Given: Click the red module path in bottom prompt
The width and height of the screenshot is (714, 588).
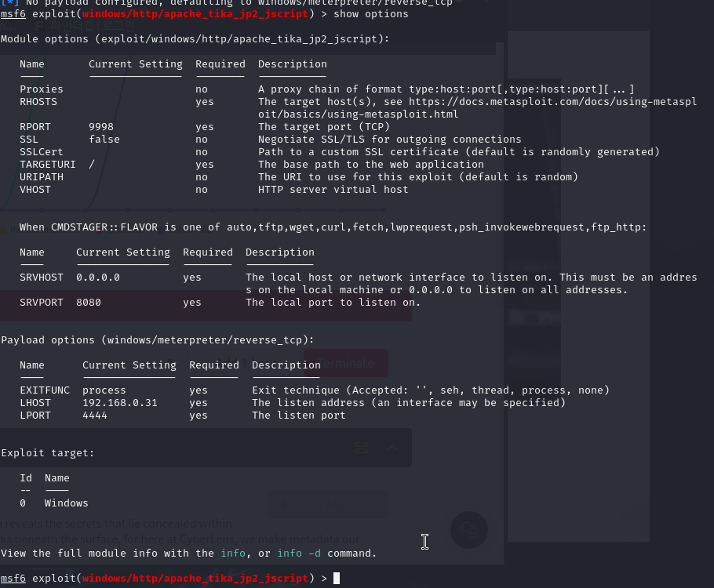Looking at the screenshot, I should pos(195,579).
